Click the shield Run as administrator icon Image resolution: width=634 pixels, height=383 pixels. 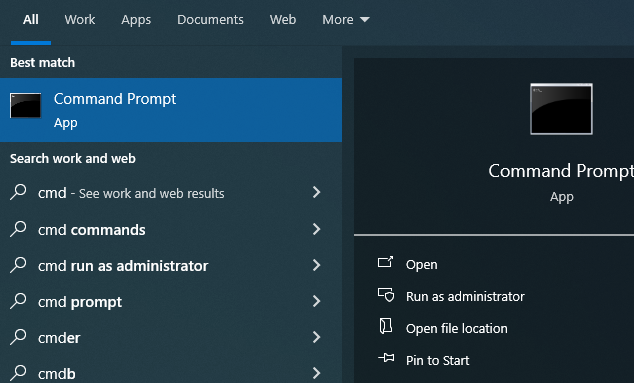(386, 295)
